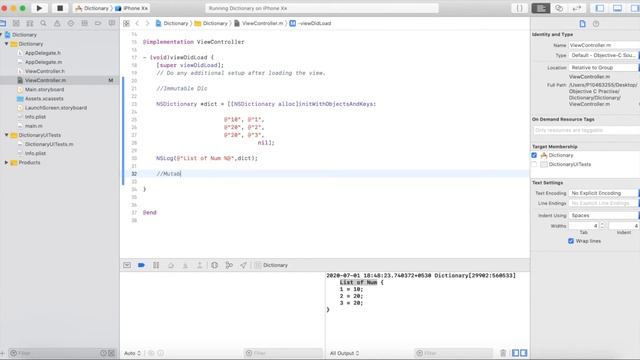Open DictionaryUITests.m in navigator
The height and width of the screenshot is (360, 640).
point(49,144)
